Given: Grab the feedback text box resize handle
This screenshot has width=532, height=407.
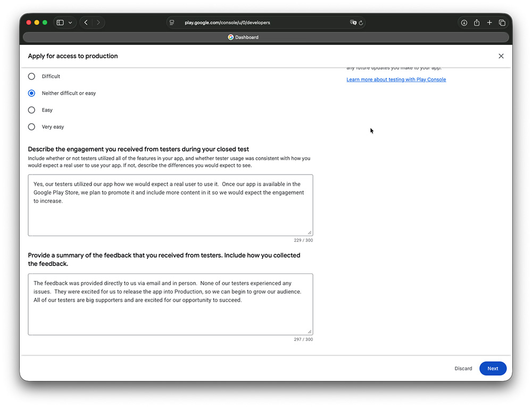Looking at the screenshot, I should coord(310,331).
